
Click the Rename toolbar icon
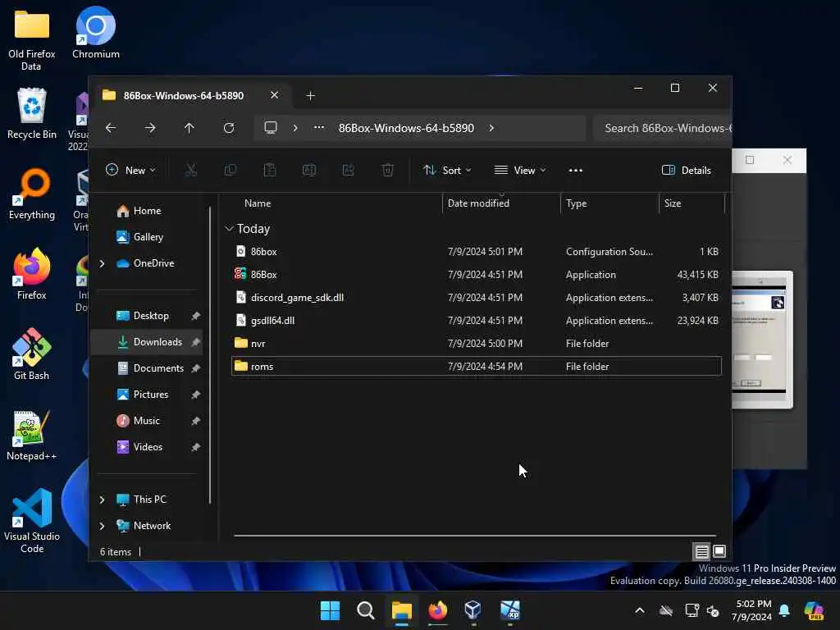[309, 171]
